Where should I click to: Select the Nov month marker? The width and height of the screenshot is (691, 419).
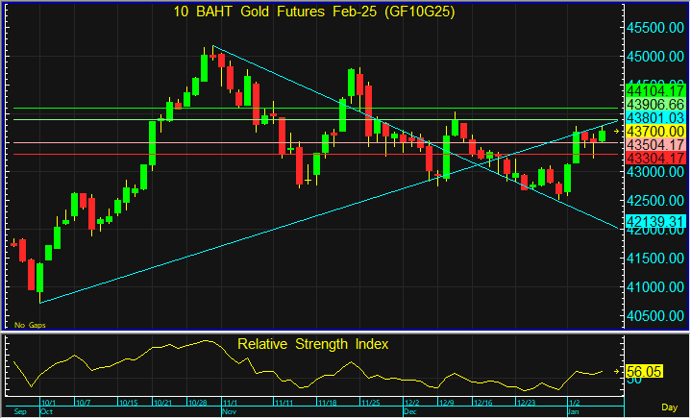(x=228, y=410)
